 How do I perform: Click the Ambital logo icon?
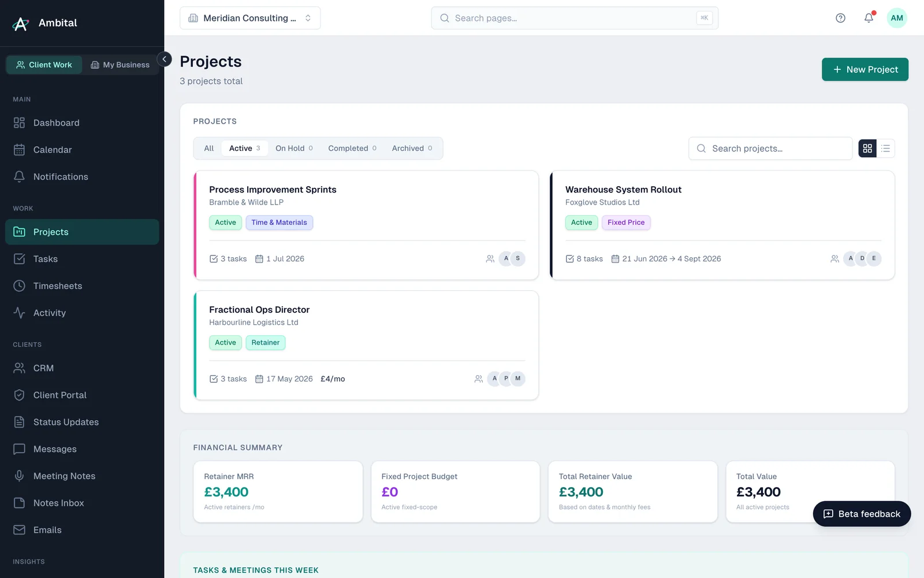[21, 23]
